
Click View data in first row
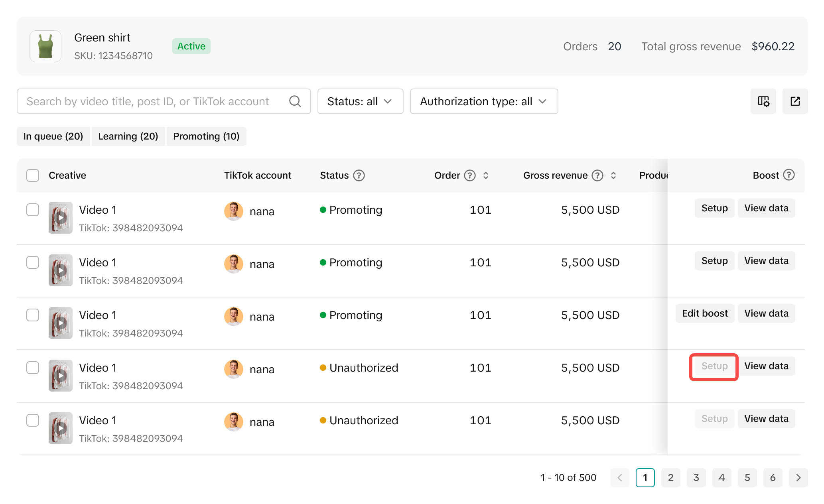[766, 208]
